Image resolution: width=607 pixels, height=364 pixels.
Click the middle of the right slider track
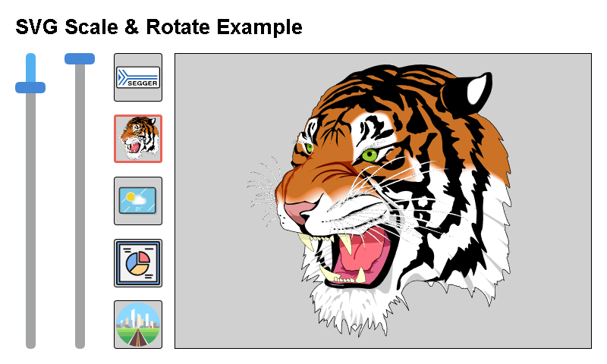click(80, 205)
